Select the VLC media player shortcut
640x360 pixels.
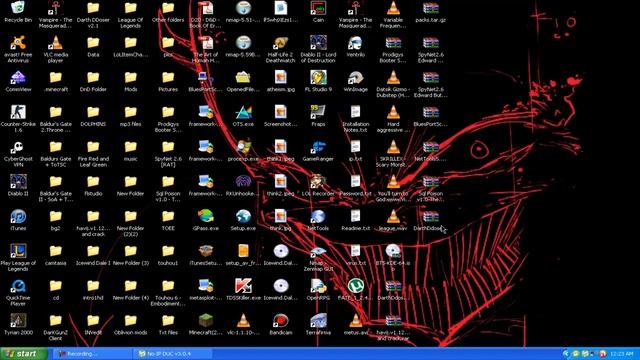point(56,43)
